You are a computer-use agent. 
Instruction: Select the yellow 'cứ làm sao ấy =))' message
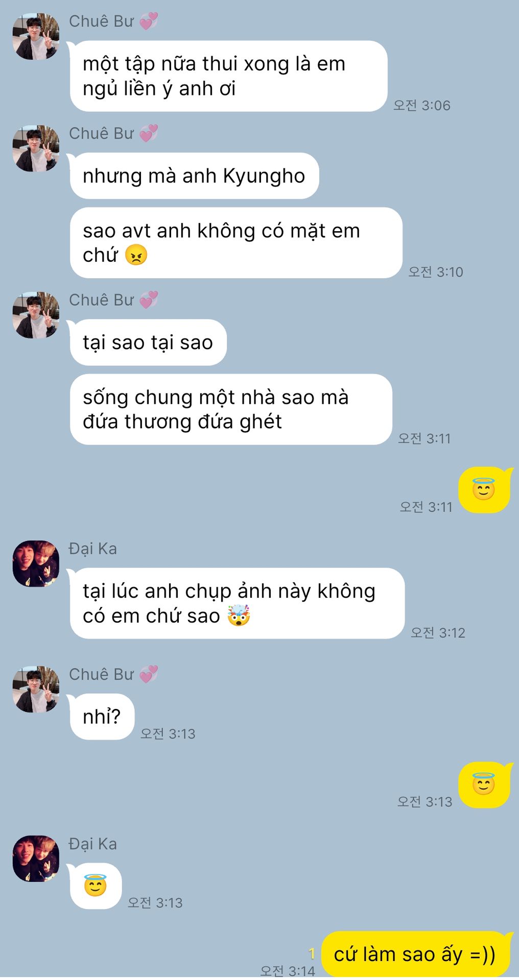416,954
